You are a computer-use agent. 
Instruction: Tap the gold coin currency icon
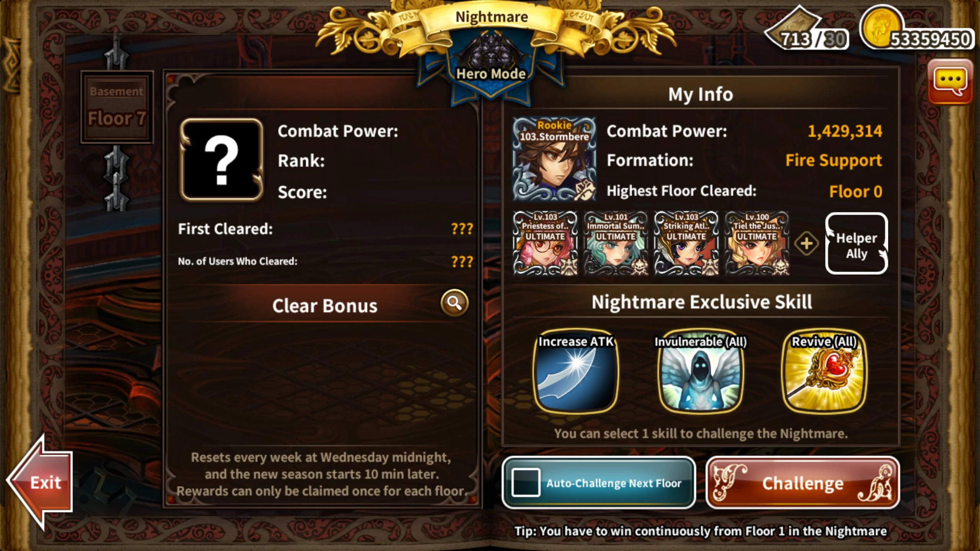click(881, 28)
